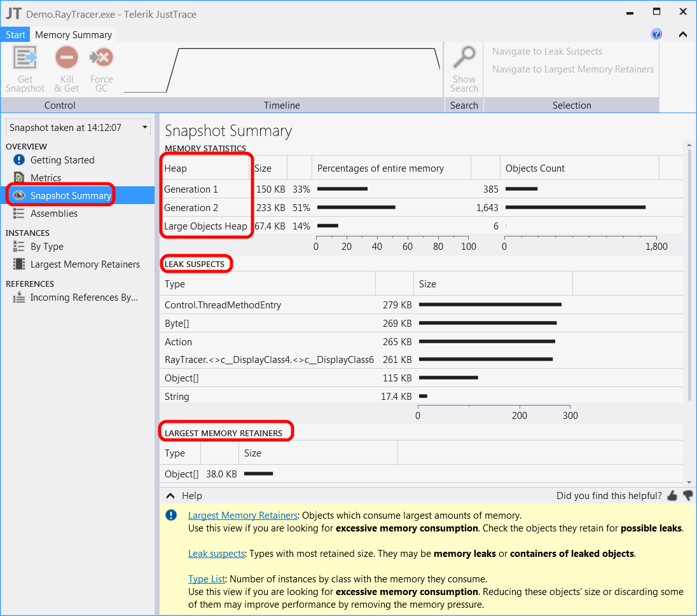This screenshot has height=616, width=697.
Task: Select Control.ThreadMethodEntry leak suspect
Action: point(421,305)
